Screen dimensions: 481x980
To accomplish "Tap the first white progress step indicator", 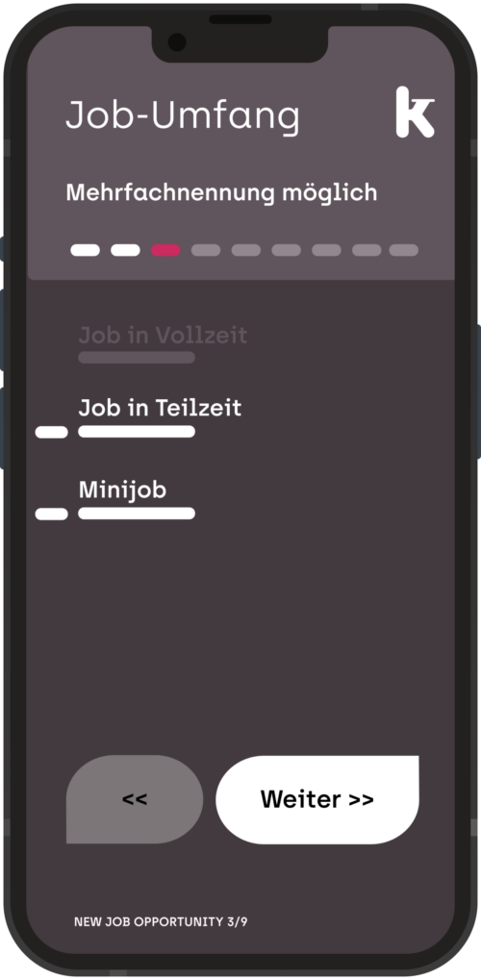I will click(85, 250).
